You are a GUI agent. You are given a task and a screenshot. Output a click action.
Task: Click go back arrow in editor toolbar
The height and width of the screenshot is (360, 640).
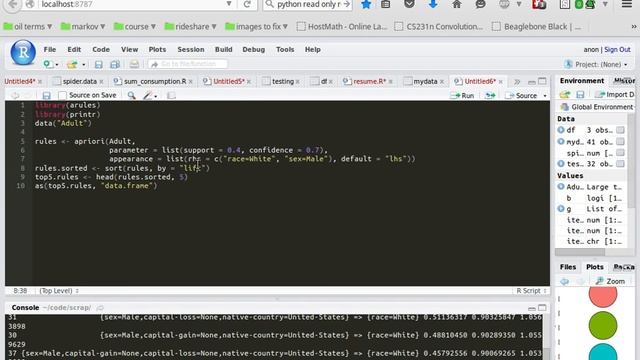coord(15,96)
